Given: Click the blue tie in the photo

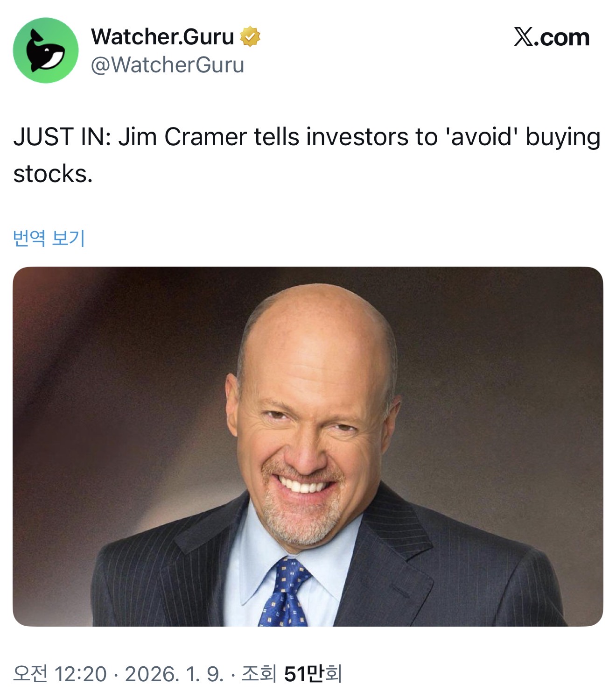Looking at the screenshot, I should (x=284, y=591).
